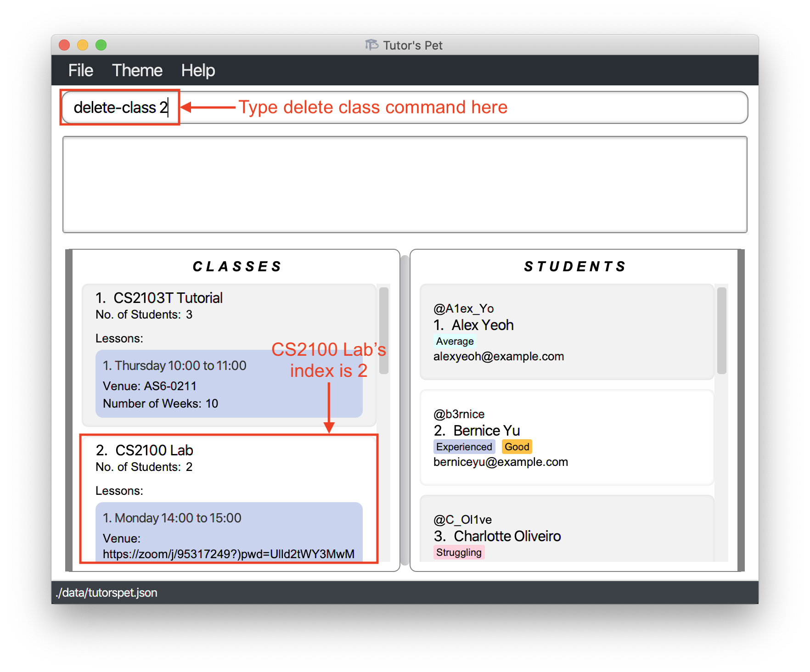810x672 pixels.
Task: Click the classes list scrollbar
Action: tap(384, 330)
